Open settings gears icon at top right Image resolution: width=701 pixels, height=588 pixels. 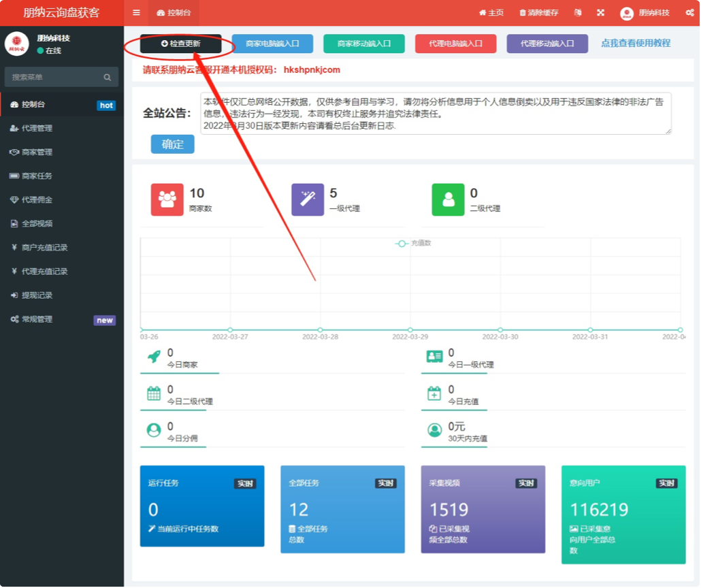(690, 12)
